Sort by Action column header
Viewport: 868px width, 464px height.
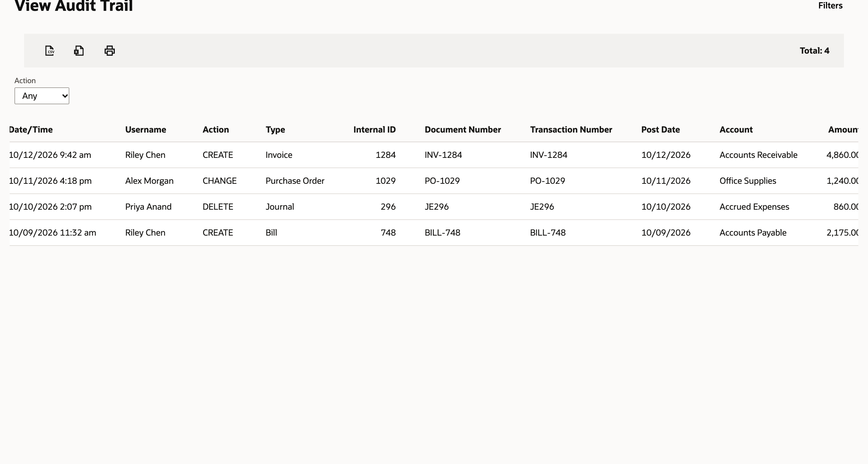click(216, 130)
